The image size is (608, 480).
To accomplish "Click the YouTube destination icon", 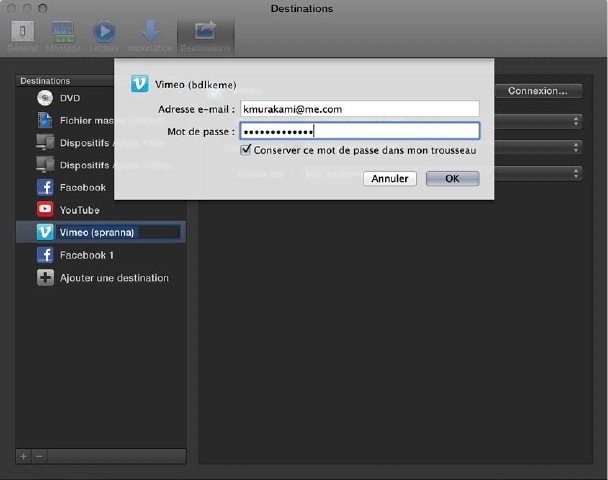I will pos(45,209).
